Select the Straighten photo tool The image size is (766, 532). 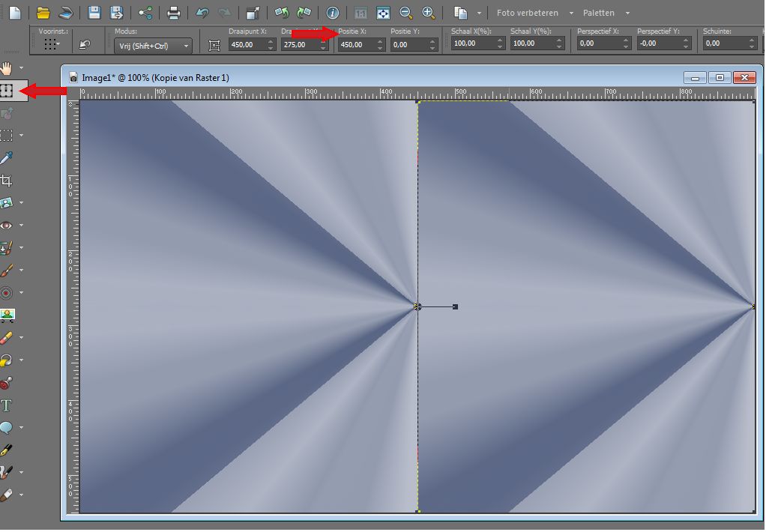tap(6, 203)
